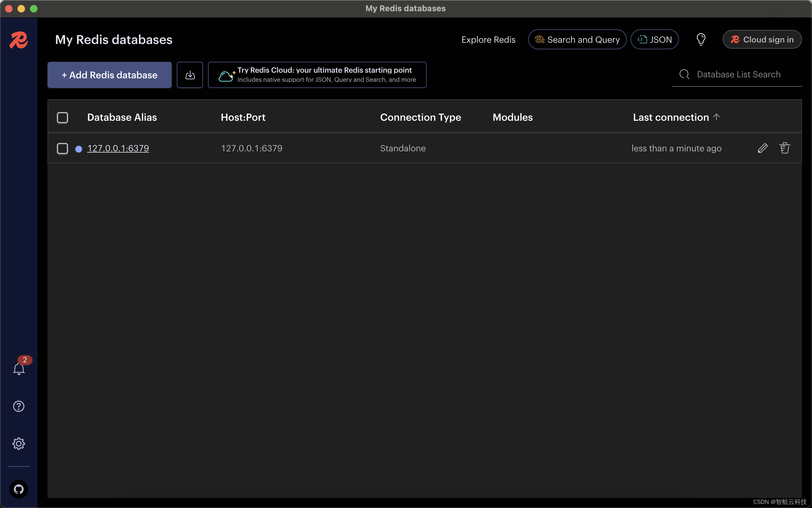Open the GitHub repository icon

click(x=19, y=489)
